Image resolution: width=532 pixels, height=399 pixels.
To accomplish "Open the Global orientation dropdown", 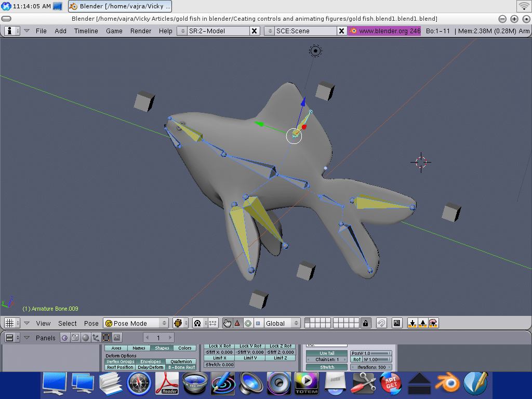I will click(x=282, y=323).
